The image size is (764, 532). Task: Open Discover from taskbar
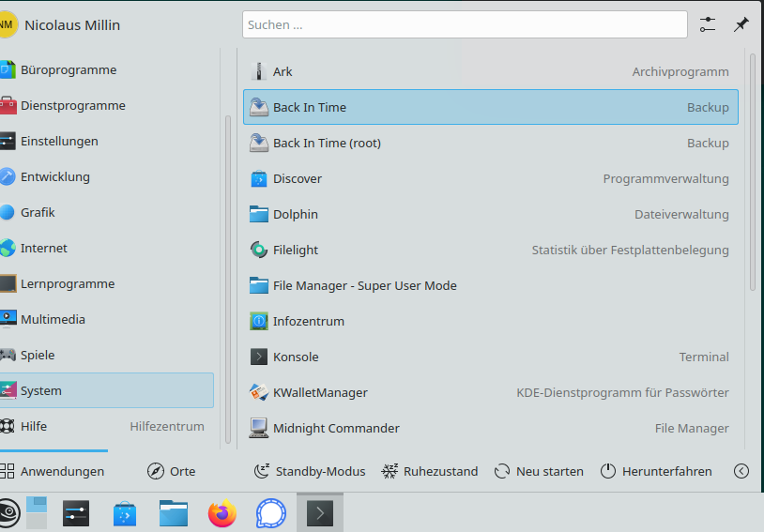pos(125,513)
